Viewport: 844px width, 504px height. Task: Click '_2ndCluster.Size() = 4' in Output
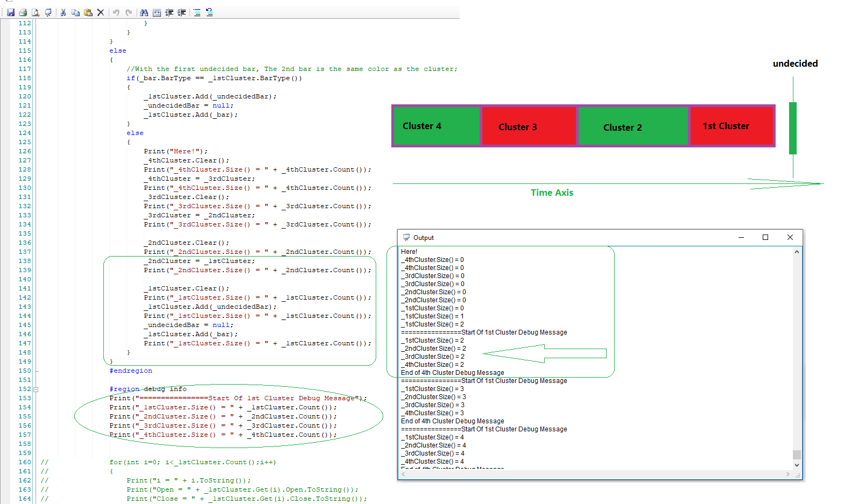point(433,445)
